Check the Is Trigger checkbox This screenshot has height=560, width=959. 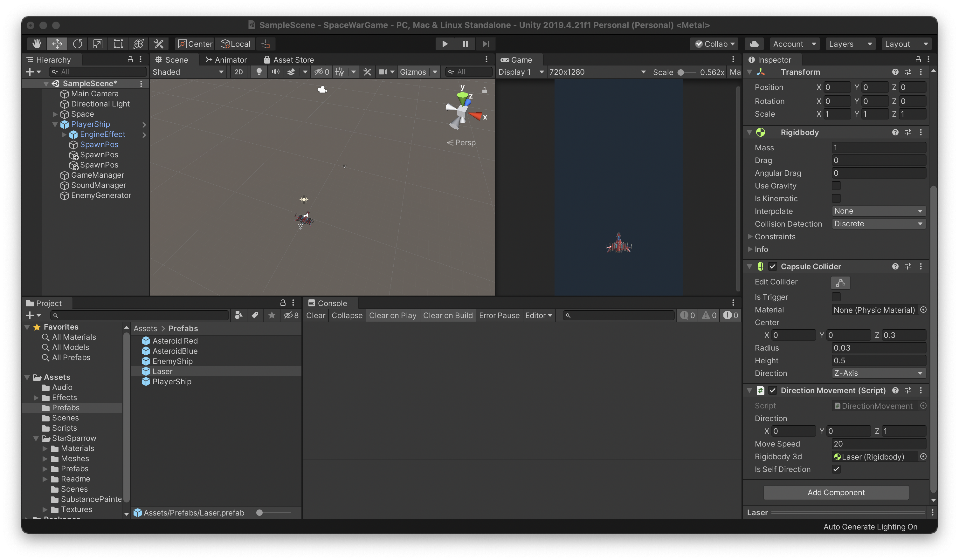point(836,297)
